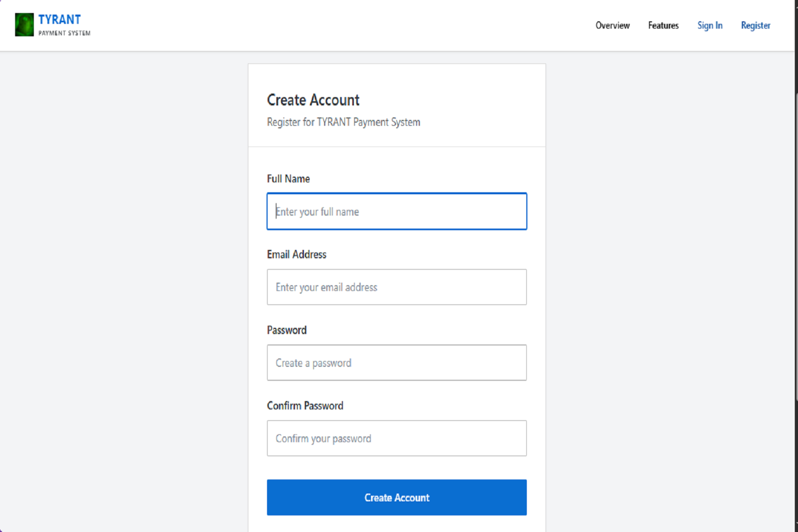Click into the Email Address field

coord(397,287)
